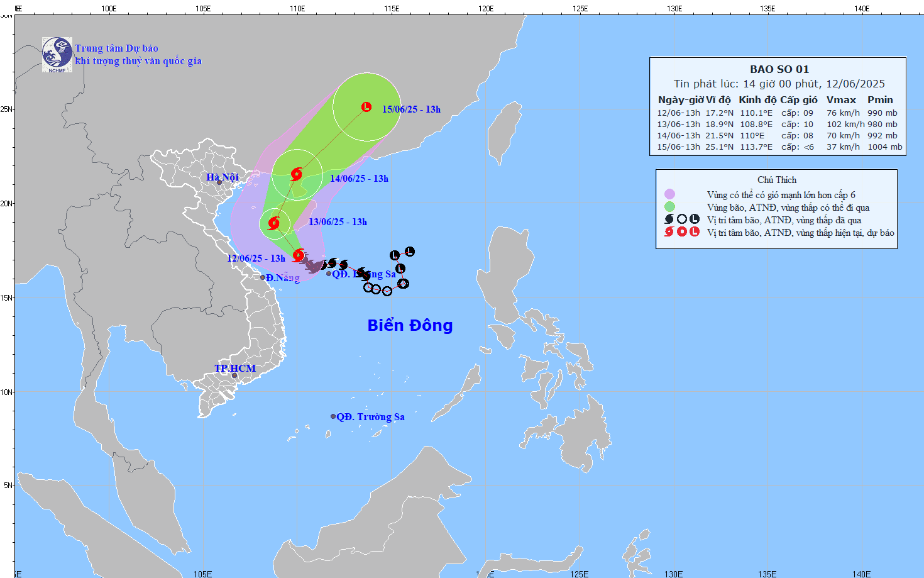Screen dimensions: 924x578
Task: Click the Vmax column header
Action: pyautogui.click(x=841, y=100)
